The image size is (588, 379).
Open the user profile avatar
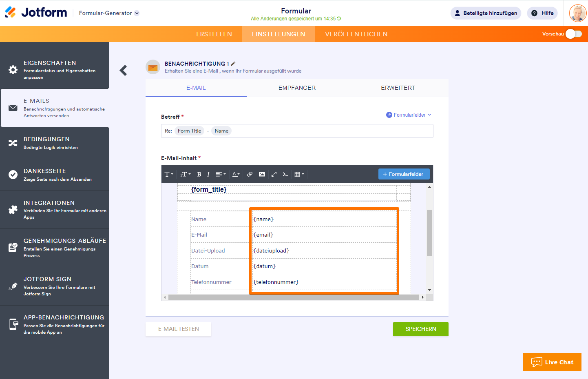coord(577,13)
